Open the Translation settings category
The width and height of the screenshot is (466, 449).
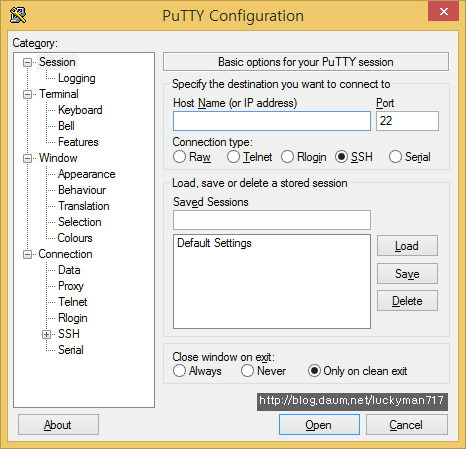[x=84, y=206]
